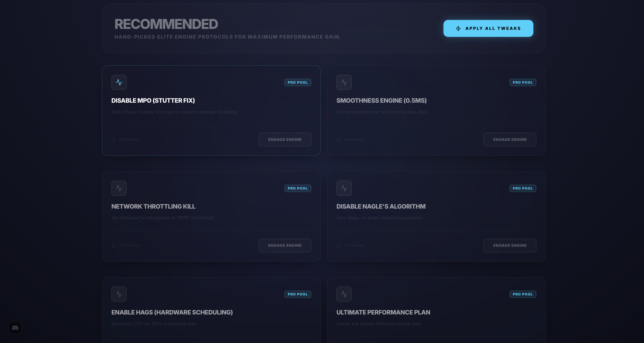644x343 pixels.
Task: Click 'Injects the hidden Windows power plan' text
Action: click(x=379, y=324)
